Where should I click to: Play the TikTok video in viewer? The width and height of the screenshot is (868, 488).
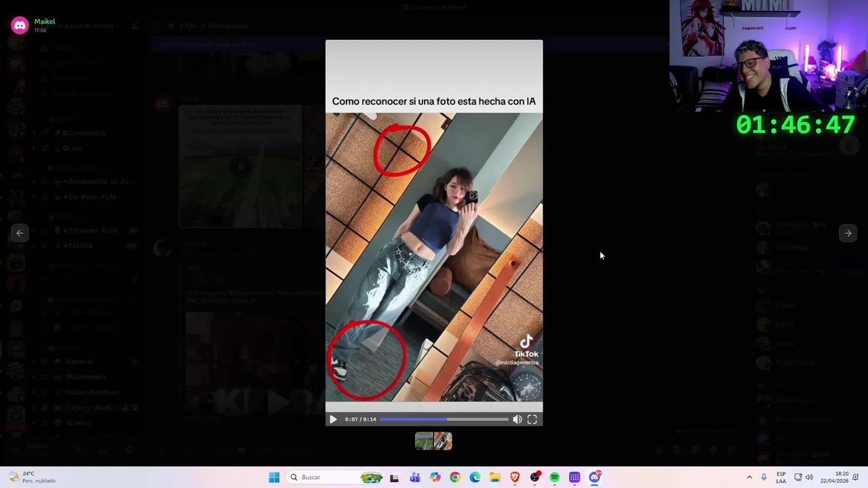333,420
